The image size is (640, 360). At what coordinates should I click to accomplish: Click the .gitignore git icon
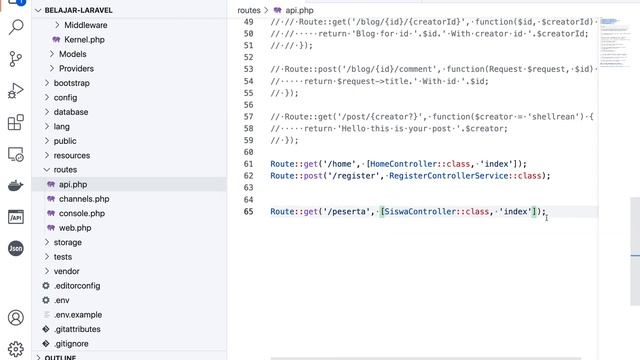coord(46,344)
